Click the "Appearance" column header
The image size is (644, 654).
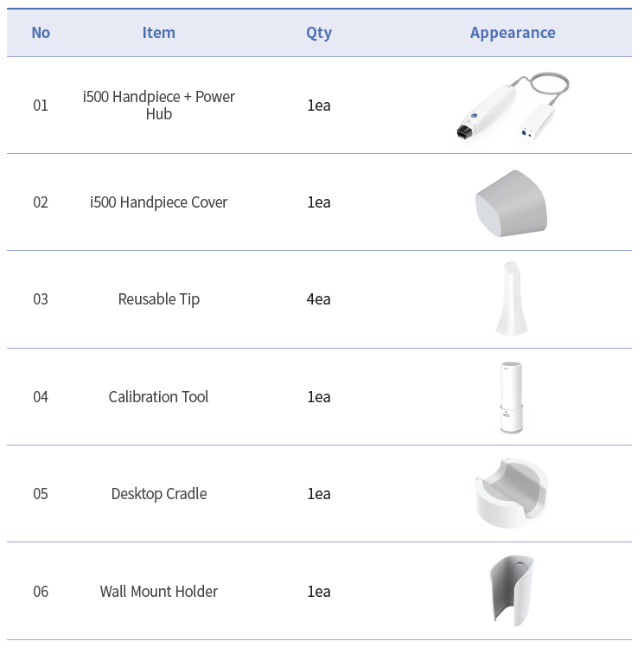coord(513,33)
